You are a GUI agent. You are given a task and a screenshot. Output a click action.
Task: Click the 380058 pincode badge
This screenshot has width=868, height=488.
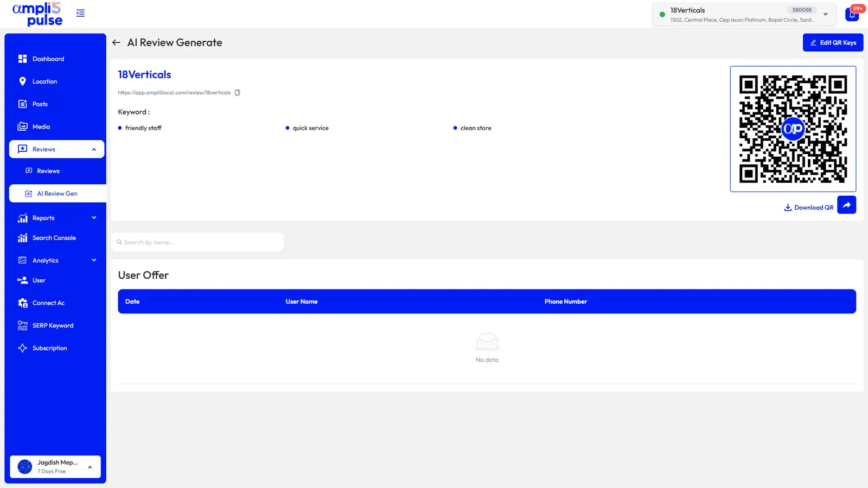(x=802, y=10)
